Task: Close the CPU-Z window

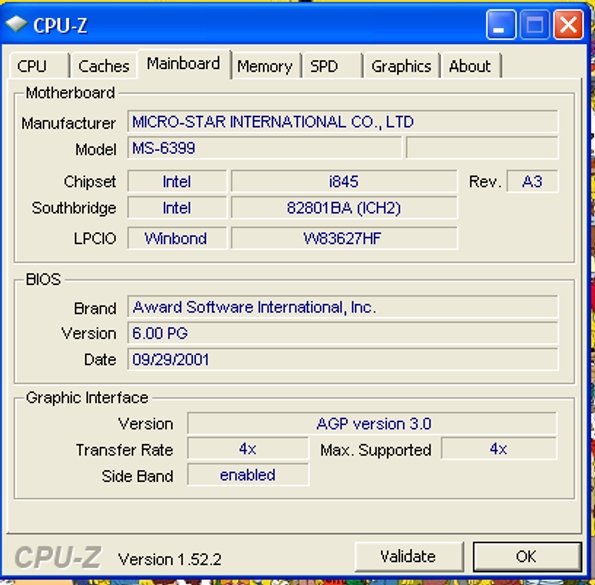Action: point(568,25)
